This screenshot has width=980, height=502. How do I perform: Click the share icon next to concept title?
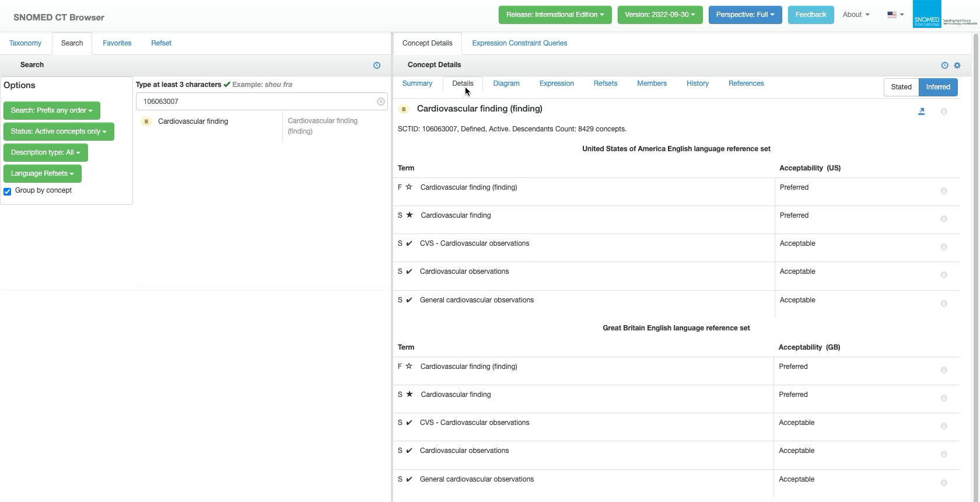pos(922,111)
